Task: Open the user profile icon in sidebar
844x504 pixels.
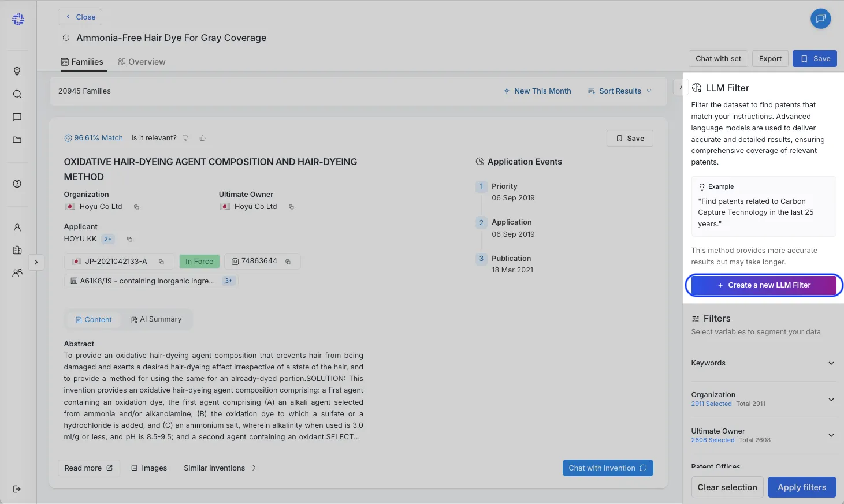Action: click(17, 227)
